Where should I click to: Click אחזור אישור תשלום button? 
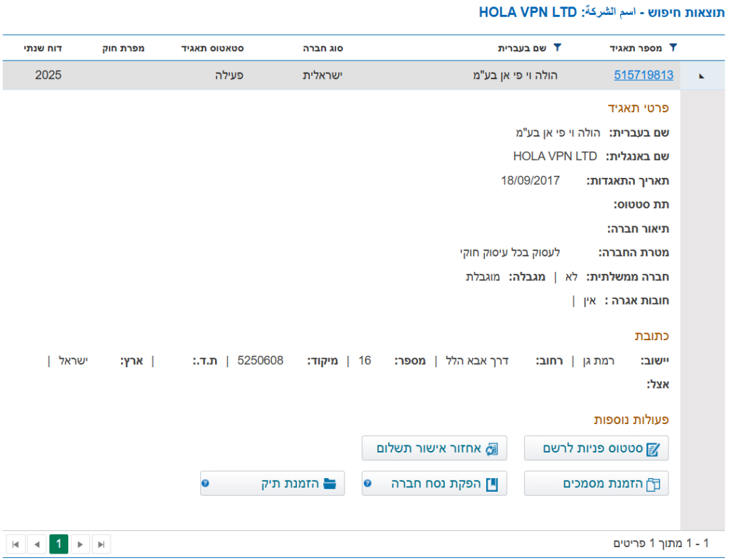point(434,449)
